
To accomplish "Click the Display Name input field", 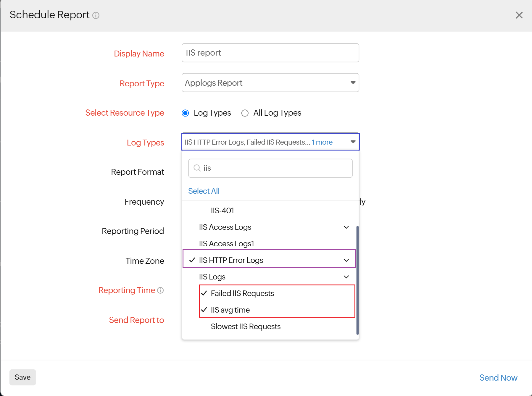I will click(x=270, y=53).
